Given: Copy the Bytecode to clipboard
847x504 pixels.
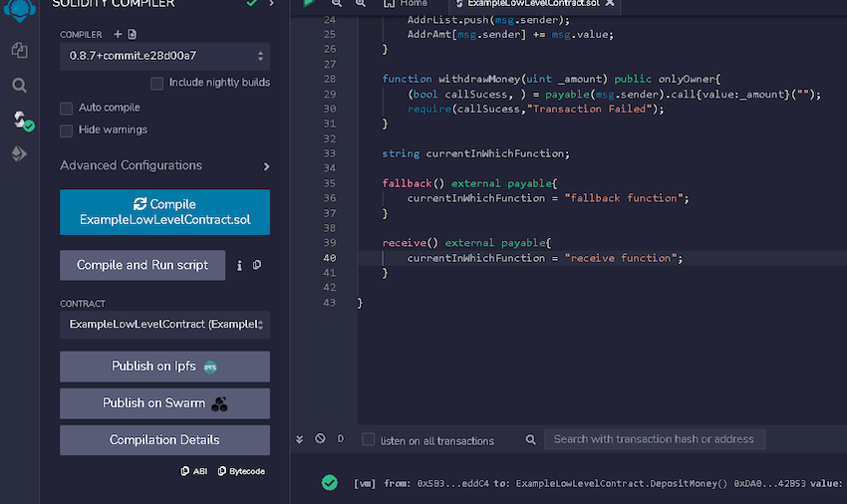Looking at the screenshot, I should 241,471.
